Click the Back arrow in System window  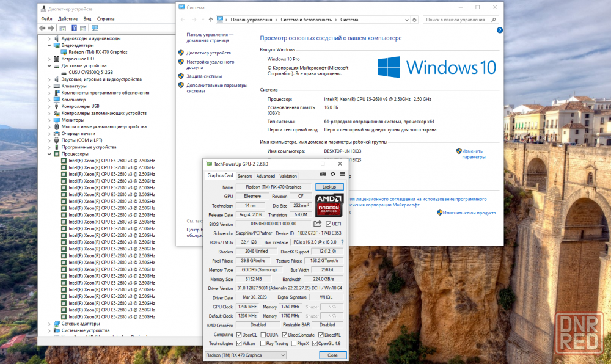tap(183, 20)
